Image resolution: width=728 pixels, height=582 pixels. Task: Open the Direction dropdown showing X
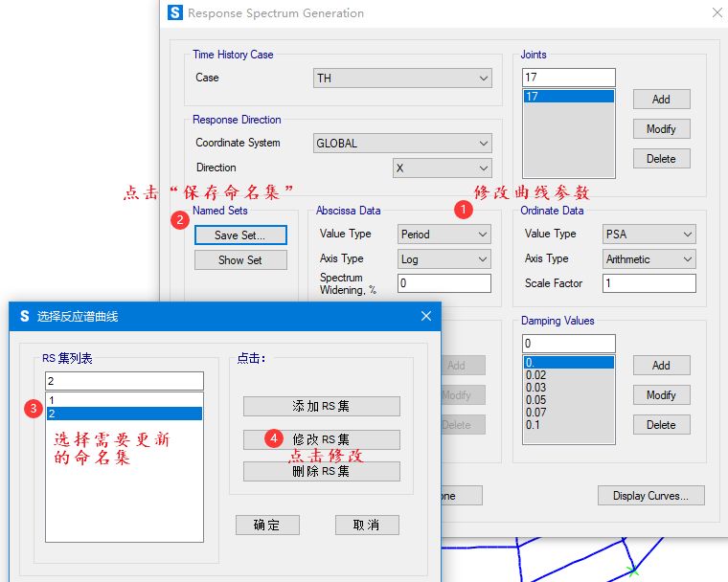tap(442, 168)
